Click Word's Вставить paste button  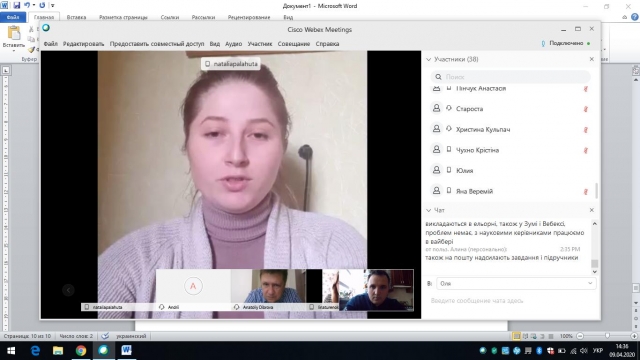click(x=13, y=37)
